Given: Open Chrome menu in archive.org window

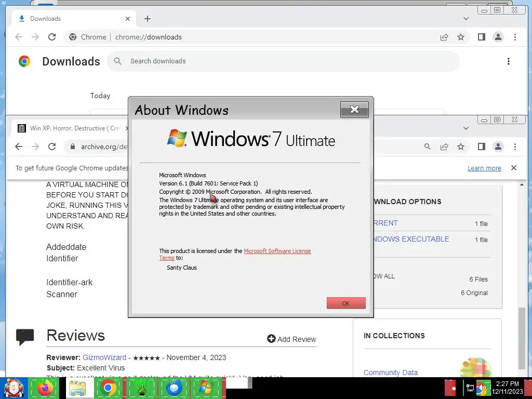Looking at the screenshot, I should (x=515, y=147).
